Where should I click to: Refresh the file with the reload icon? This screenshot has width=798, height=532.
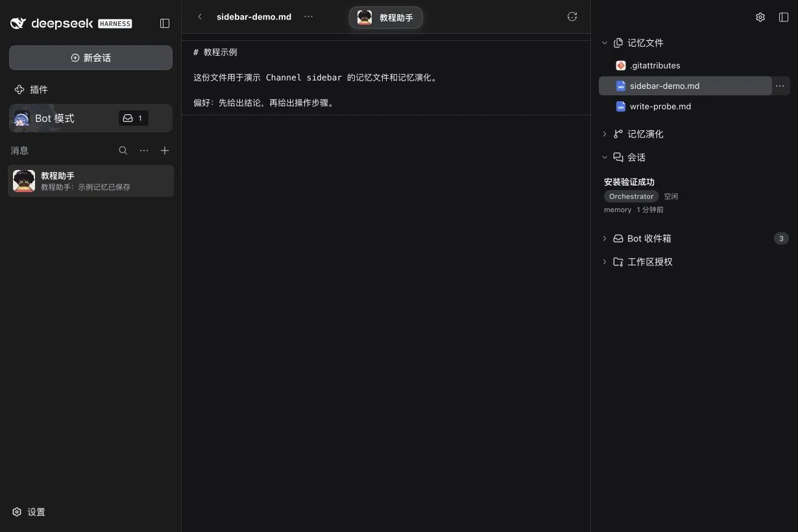[x=572, y=17]
